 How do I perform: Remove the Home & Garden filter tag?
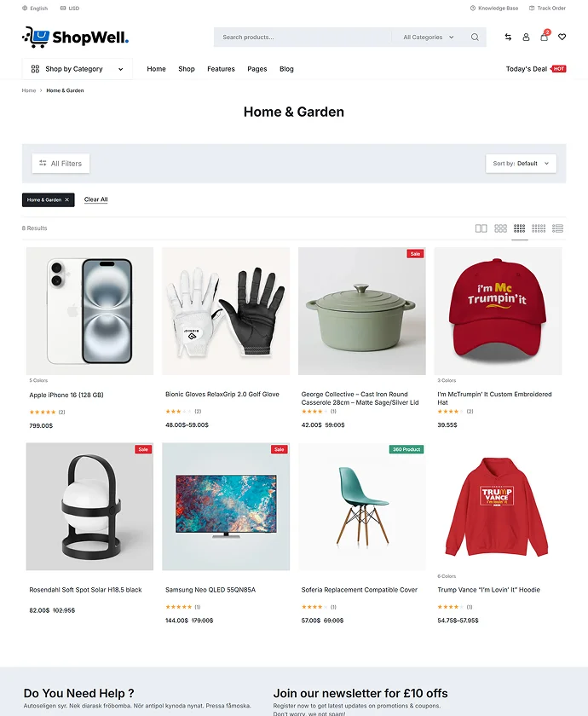coord(67,199)
